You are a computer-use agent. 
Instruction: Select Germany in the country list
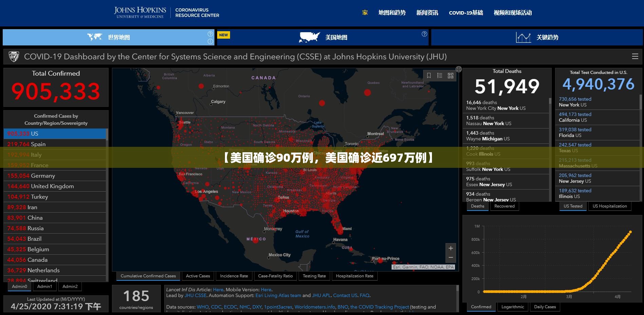pos(55,176)
